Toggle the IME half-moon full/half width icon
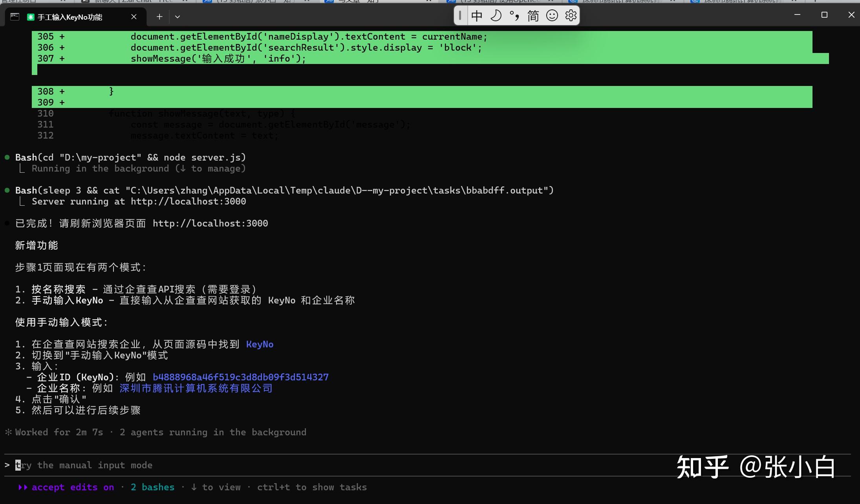 tap(496, 16)
